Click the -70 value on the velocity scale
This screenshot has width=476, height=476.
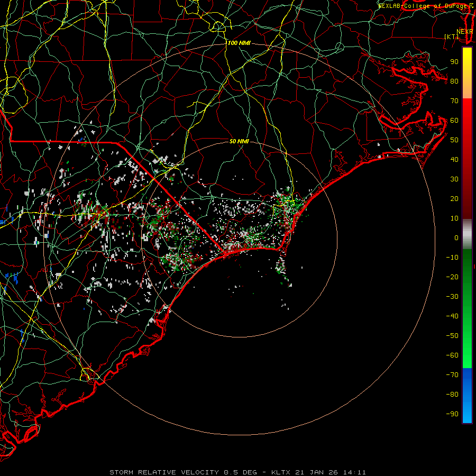(x=452, y=375)
